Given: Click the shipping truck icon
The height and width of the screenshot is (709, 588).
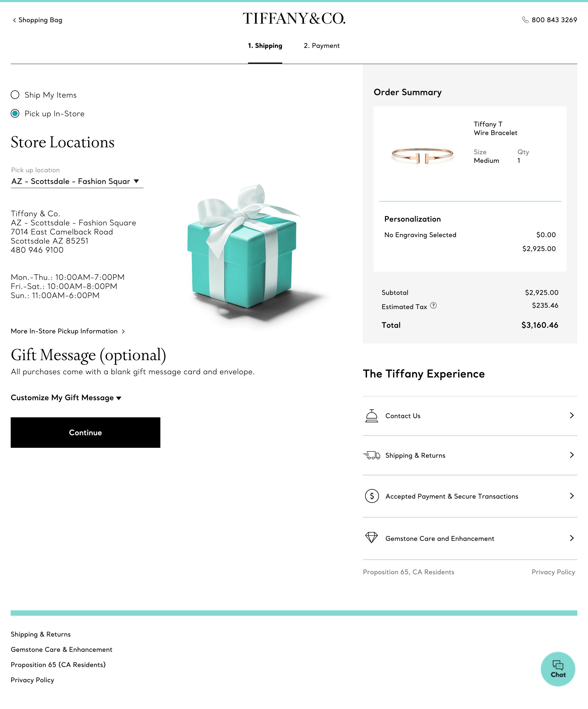Looking at the screenshot, I should pos(372,456).
